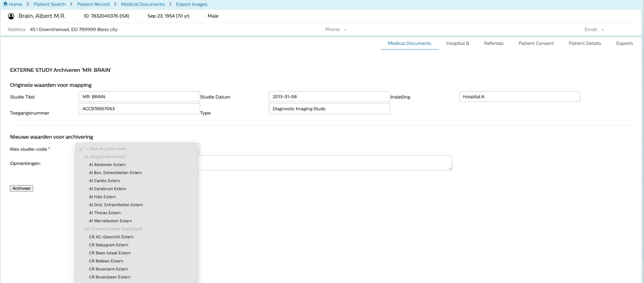Select CR Bekken Extern option
644x283 pixels.
tap(137, 261)
